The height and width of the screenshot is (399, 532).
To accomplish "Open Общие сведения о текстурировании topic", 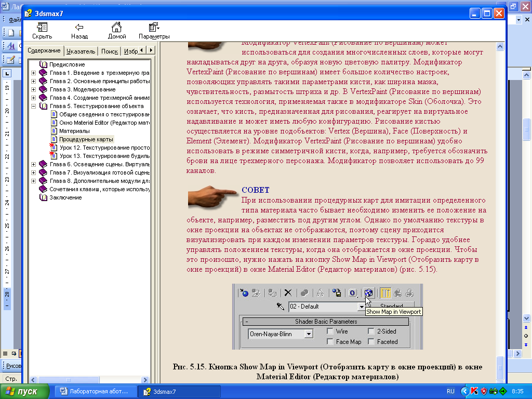I will [104, 114].
